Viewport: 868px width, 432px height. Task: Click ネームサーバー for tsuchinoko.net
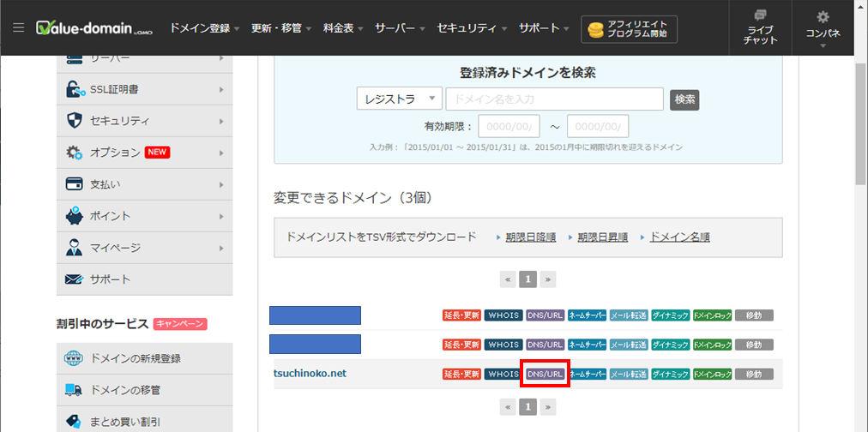588,375
